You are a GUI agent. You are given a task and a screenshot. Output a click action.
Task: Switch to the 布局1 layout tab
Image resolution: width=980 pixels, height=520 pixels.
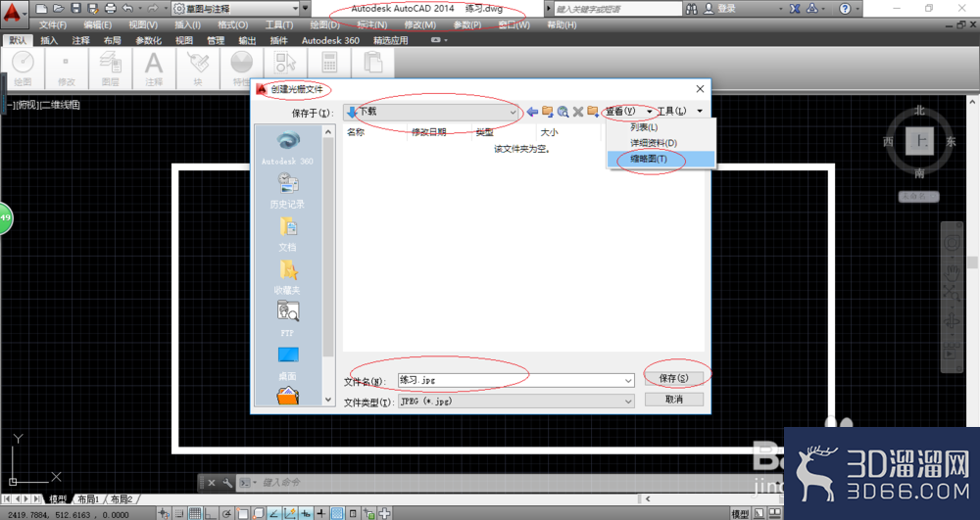point(88,499)
